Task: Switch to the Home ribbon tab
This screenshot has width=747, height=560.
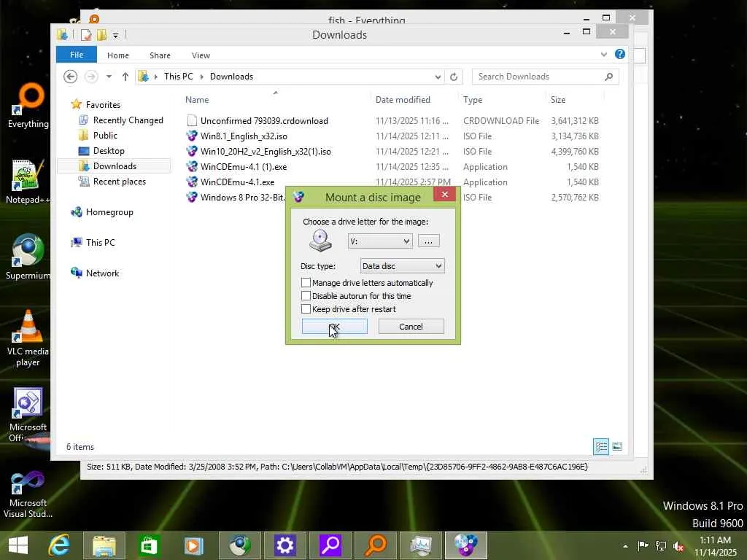Action: click(117, 55)
